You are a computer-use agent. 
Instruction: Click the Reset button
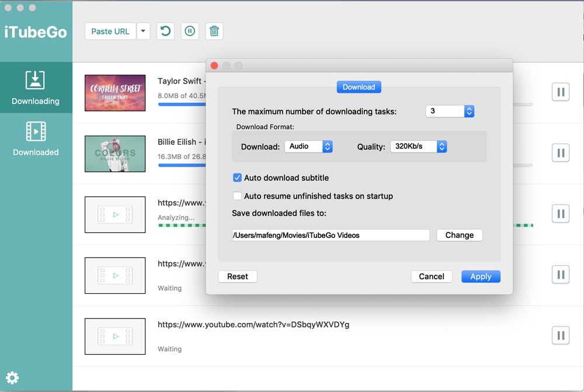(238, 276)
